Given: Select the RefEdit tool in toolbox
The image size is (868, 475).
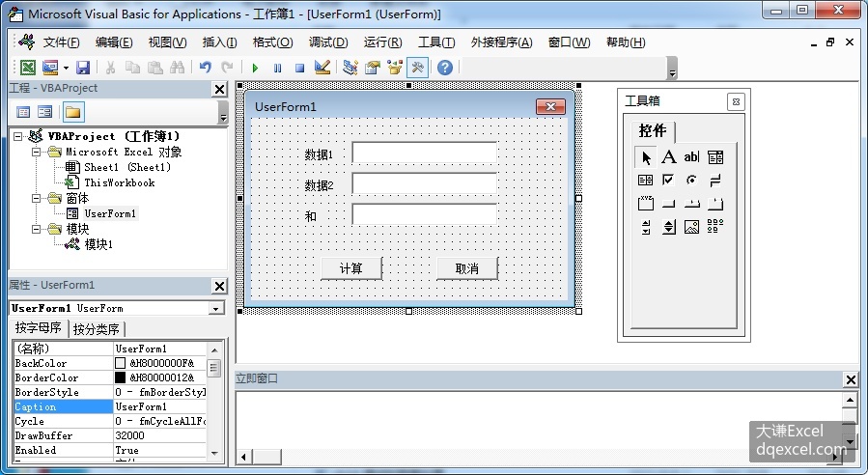Looking at the screenshot, I should (715, 225).
